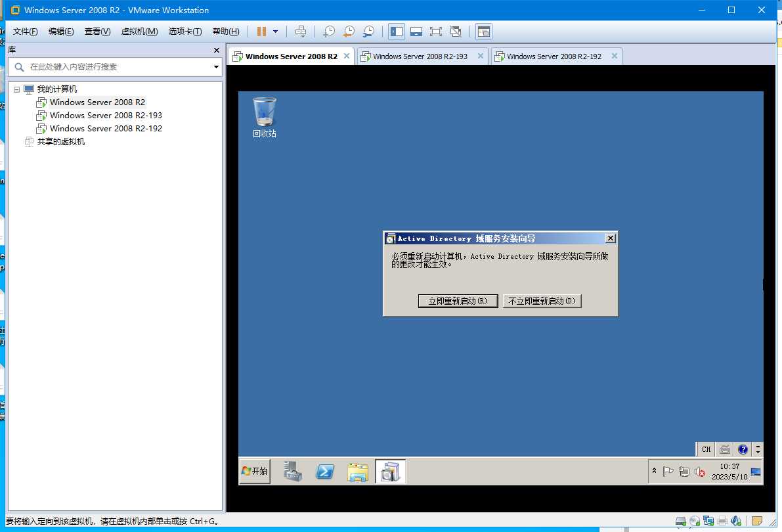Click 立即重新启动(R) to restart now
782x532 pixels.
point(458,301)
